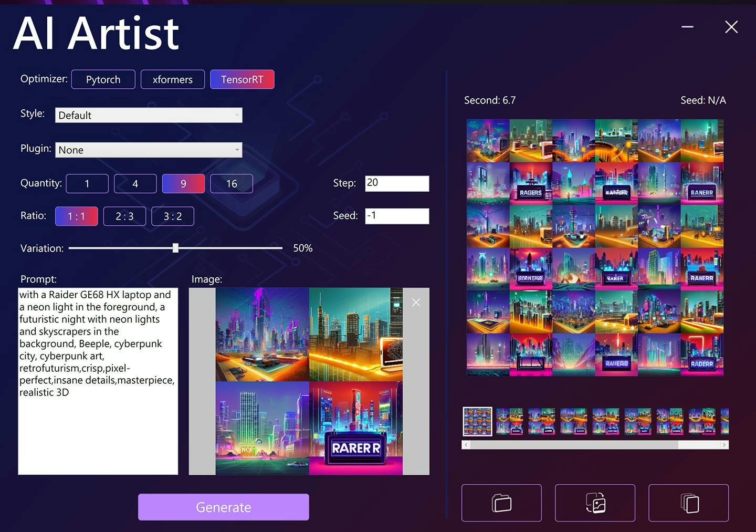Click the "50%" variation value

(303, 248)
